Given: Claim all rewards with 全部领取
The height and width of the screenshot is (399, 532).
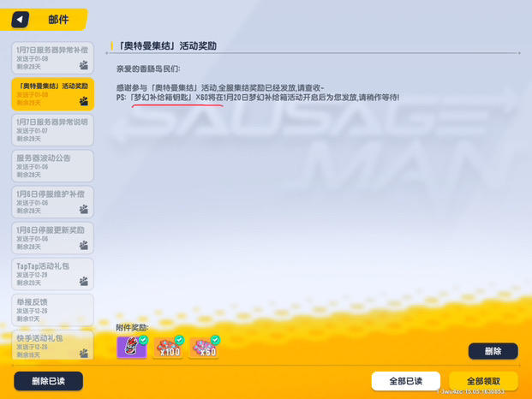Looking at the screenshot, I should [483, 381].
